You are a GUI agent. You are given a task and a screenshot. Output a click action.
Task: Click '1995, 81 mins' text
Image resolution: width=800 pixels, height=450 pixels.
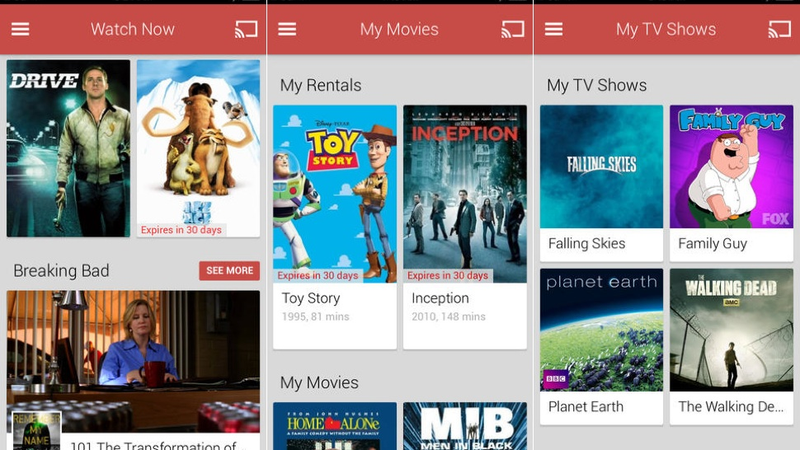click(x=315, y=316)
